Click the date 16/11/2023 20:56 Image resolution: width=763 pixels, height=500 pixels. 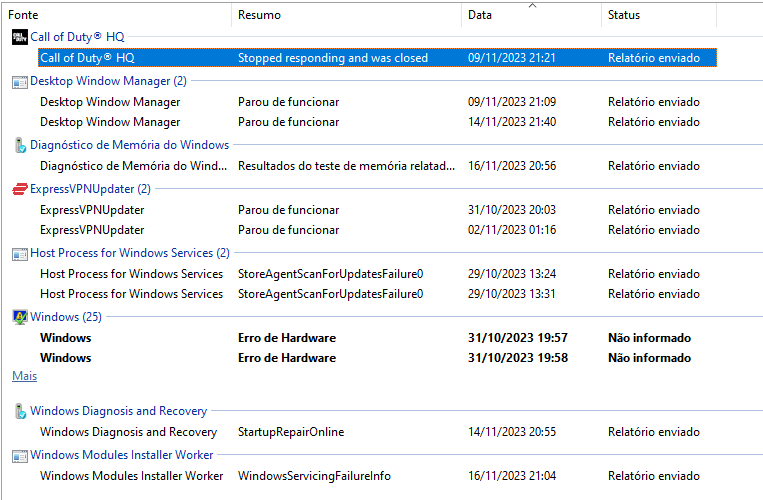point(512,166)
